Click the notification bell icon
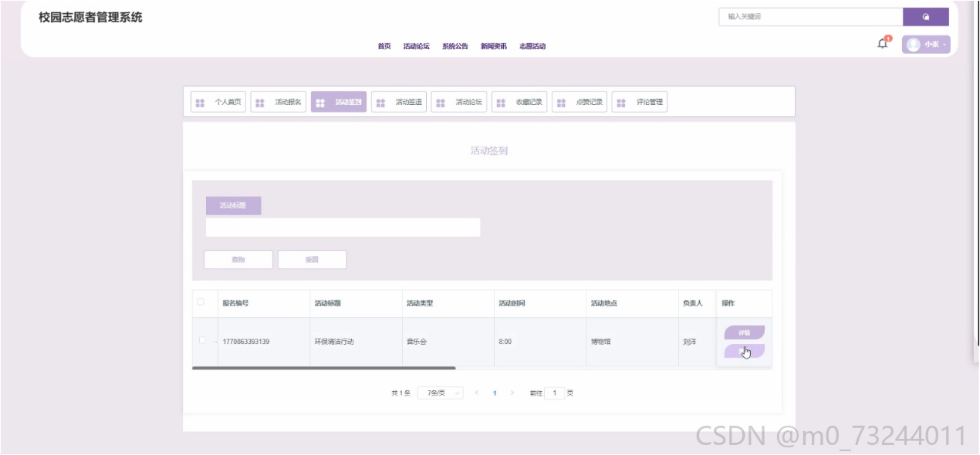 (883, 44)
